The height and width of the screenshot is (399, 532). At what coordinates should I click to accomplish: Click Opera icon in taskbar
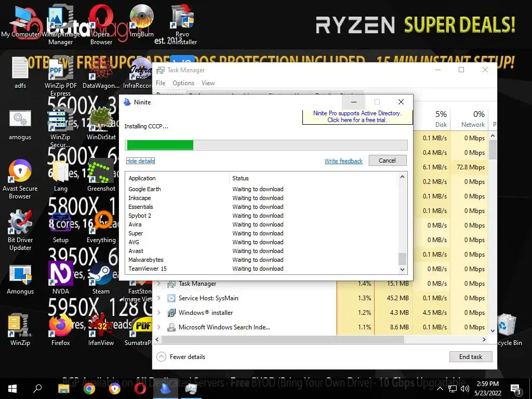coord(140,389)
